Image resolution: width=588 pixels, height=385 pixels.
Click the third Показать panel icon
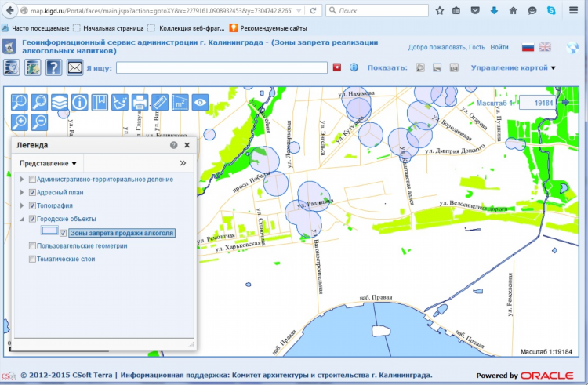point(454,68)
